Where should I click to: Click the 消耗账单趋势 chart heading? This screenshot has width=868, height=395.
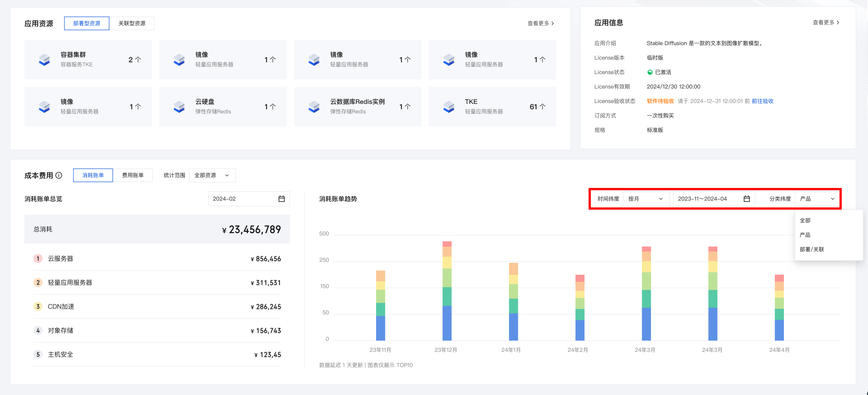pyautogui.click(x=338, y=199)
